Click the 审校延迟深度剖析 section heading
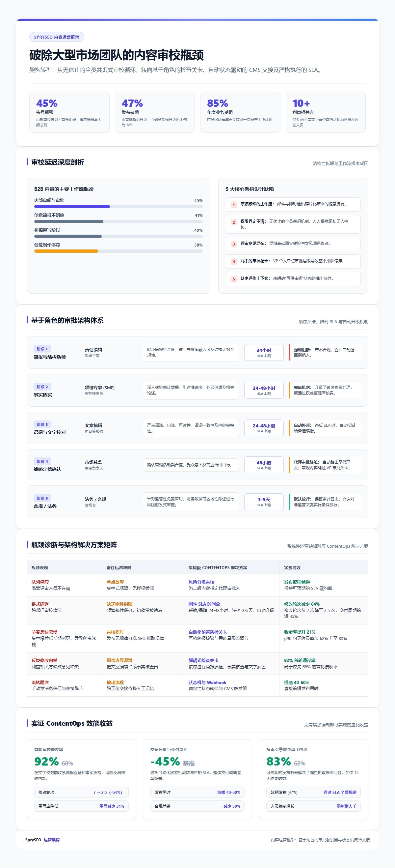 (58, 162)
